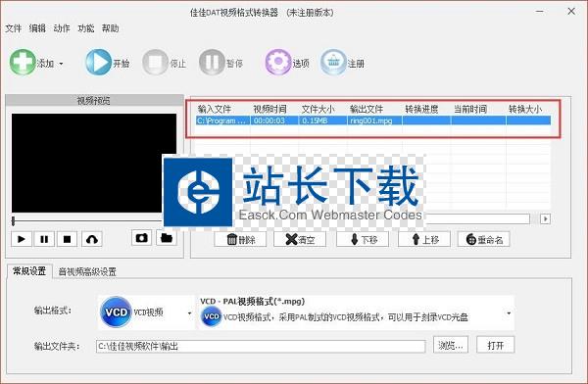Click the 转换进度 column header
Image resolution: width=588 pixels, height=384 pixels.
coord(421,109)
